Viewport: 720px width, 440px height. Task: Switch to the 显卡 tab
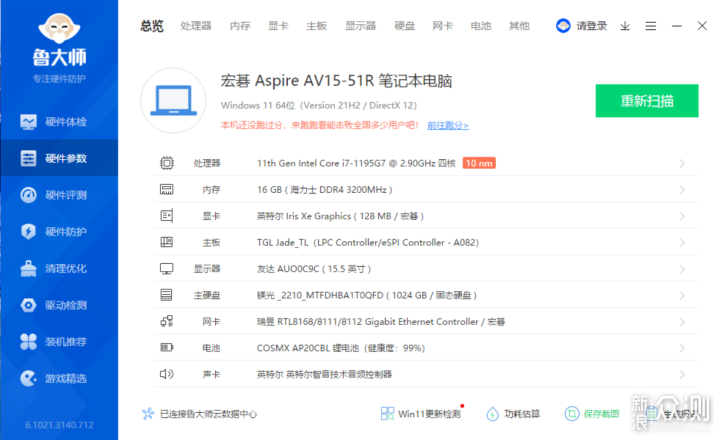point(278,26)
